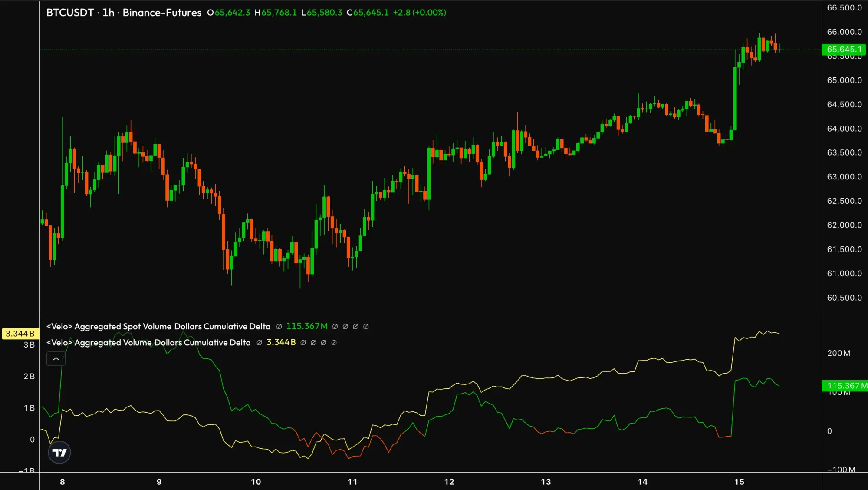Click the 200 M right axis label
Screen dimensions: 868x490
pos(838,353)
